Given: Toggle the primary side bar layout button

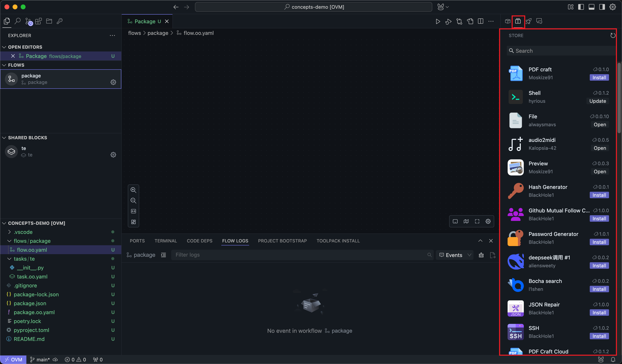Looking at the screenshot, I should click(581, 7).
